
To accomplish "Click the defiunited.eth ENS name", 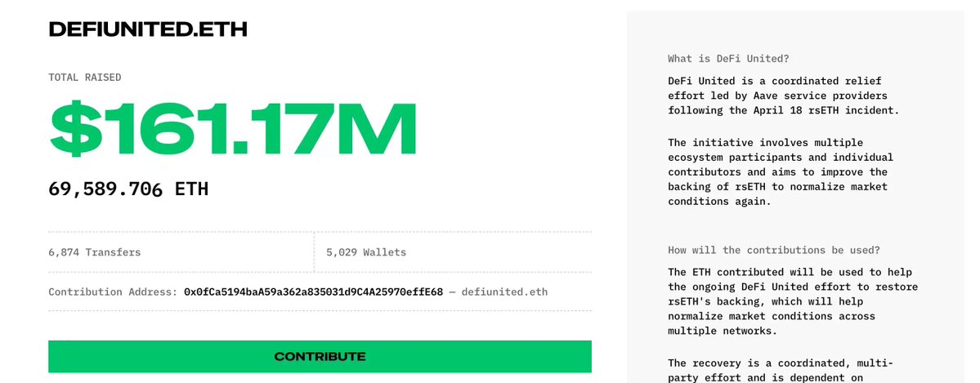I will pyautogui.click(x=504, y=292).
